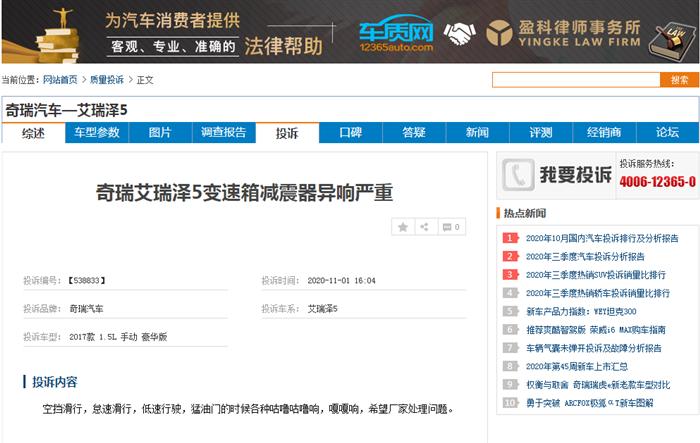Open the 调查报告 tab
The height and width of the screenshot is (443, 700).
(224, 133)
